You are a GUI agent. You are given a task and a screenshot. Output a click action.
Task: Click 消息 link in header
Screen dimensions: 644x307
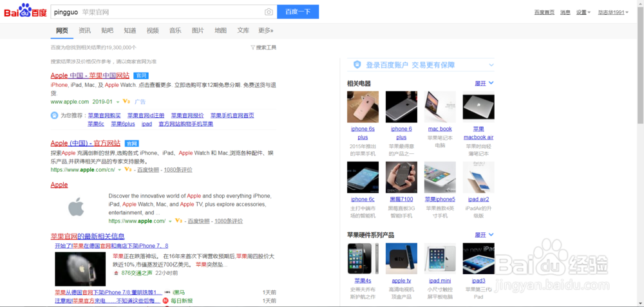point(565,12)
